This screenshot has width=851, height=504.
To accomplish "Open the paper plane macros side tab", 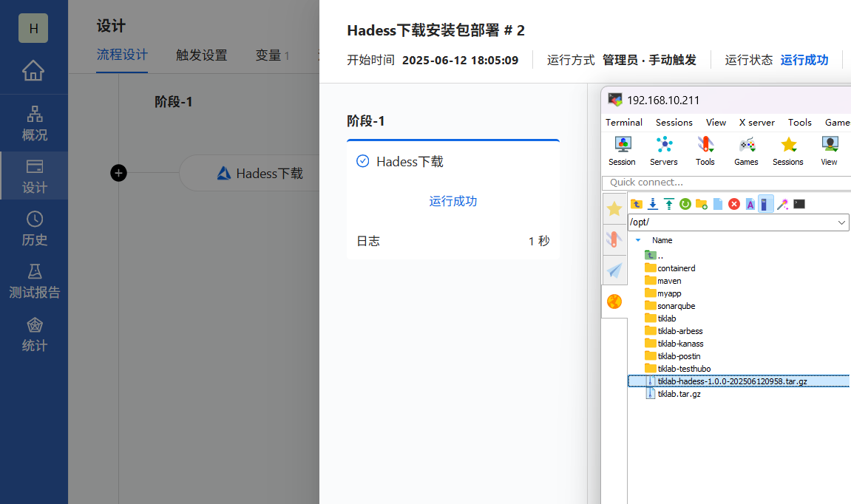I will pos(614,270).
